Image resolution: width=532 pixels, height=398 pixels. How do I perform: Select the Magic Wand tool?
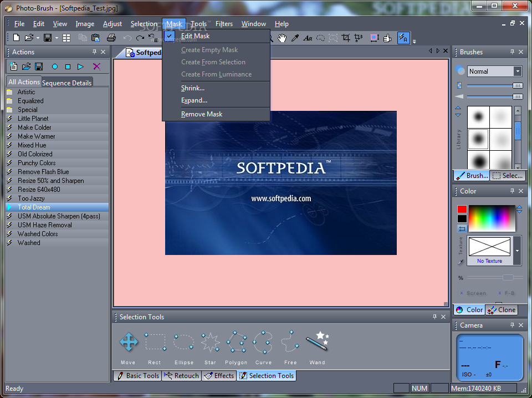[317, 340]
